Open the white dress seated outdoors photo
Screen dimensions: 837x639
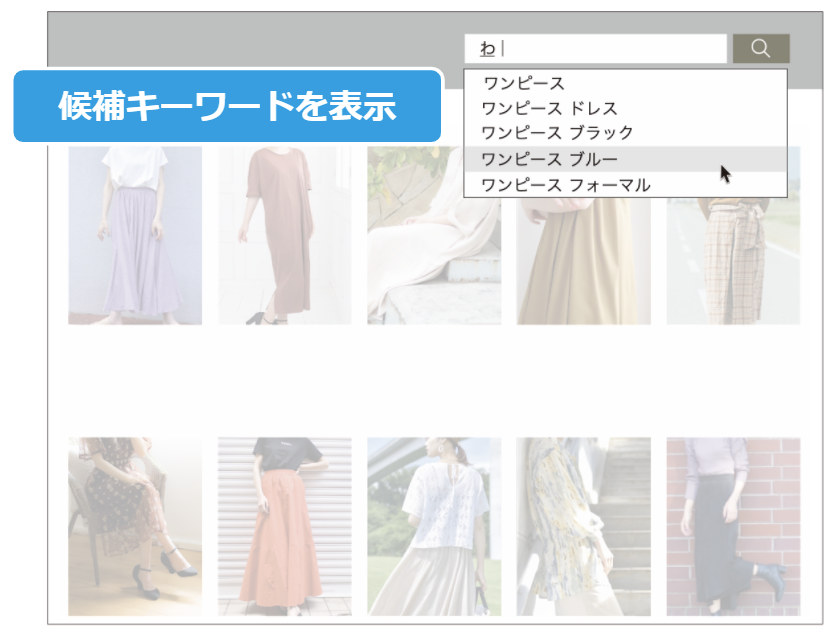[x=434, y=235]
